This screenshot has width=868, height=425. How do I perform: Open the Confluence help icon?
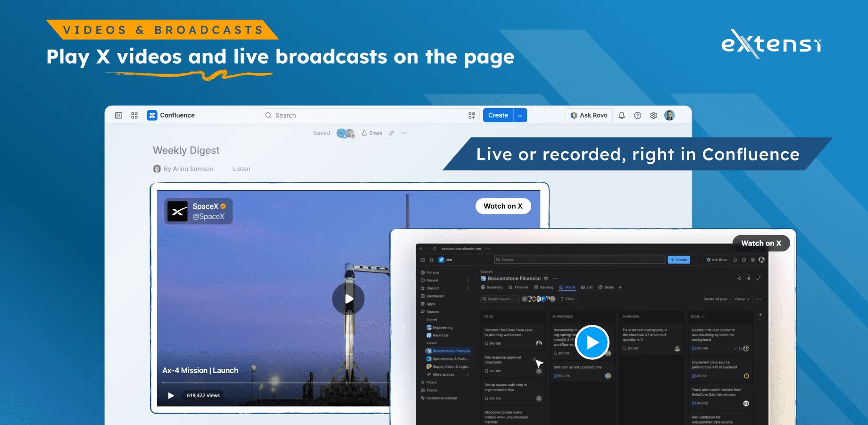(x=638, y=115)
